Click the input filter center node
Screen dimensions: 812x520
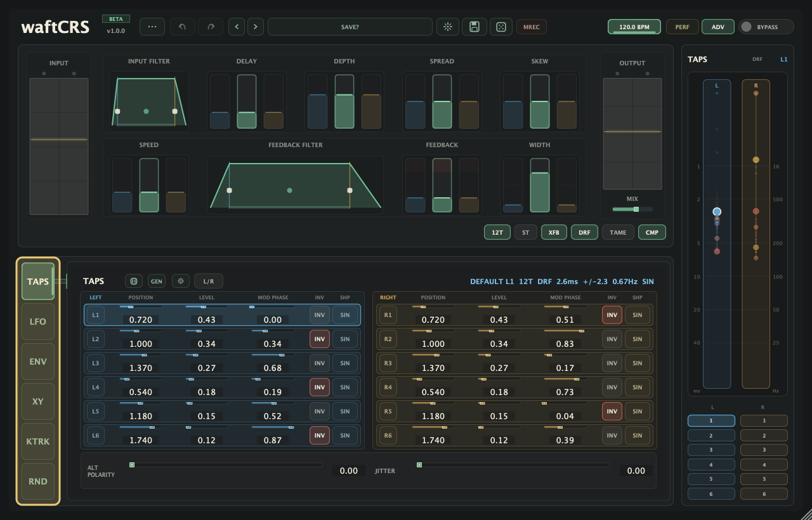(146, 111)
